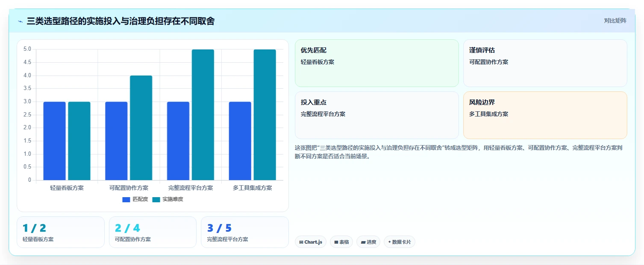
Task: Click the 3 / 5 完整流程平台方案 stat card
Action: point(245,232)
